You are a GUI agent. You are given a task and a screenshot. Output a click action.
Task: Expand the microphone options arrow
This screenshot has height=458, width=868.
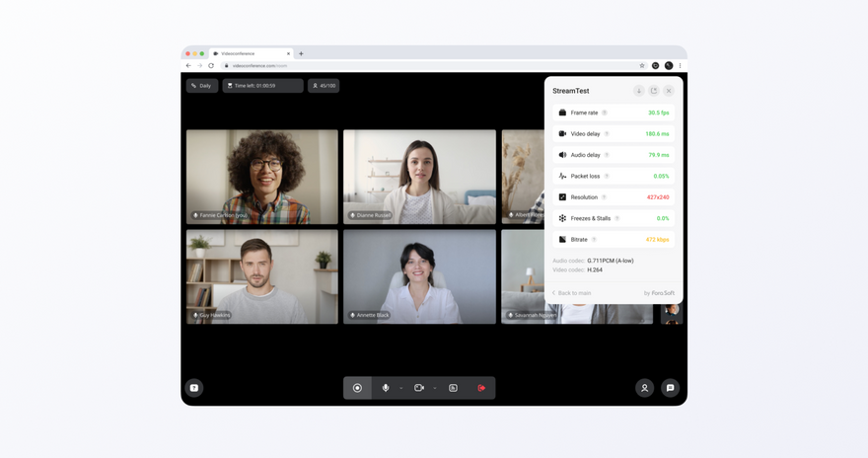click(x=400, y=389)
